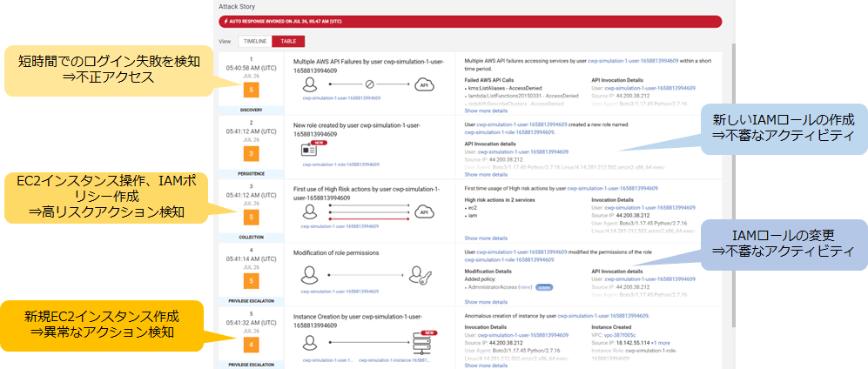The width and height of the screenshot is (868, 369).
Task: Click PRIVILEGE ESCALATION label under event 4
Action: (252, 301)
